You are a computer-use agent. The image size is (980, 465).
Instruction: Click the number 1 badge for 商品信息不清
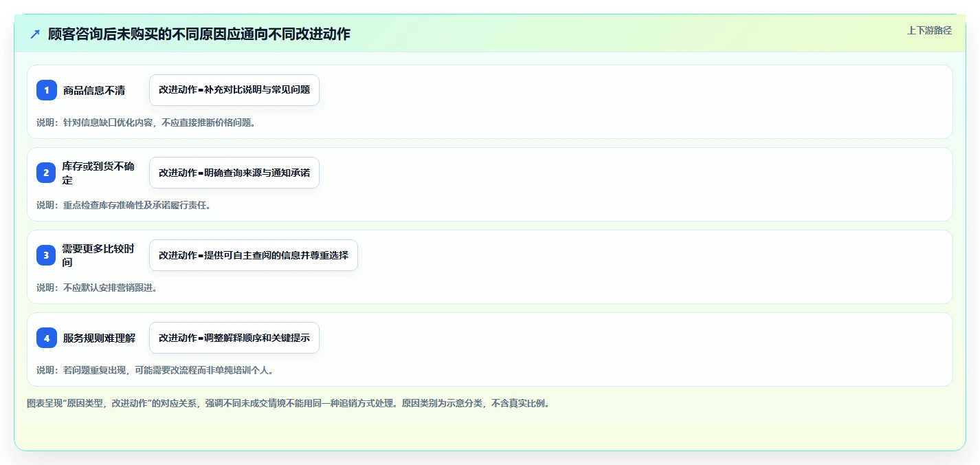(47, 90)
